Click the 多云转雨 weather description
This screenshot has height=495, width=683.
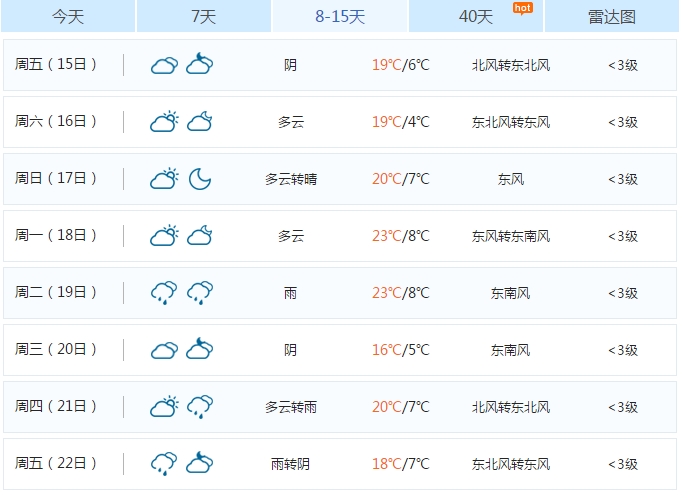[x=291, y=407]
